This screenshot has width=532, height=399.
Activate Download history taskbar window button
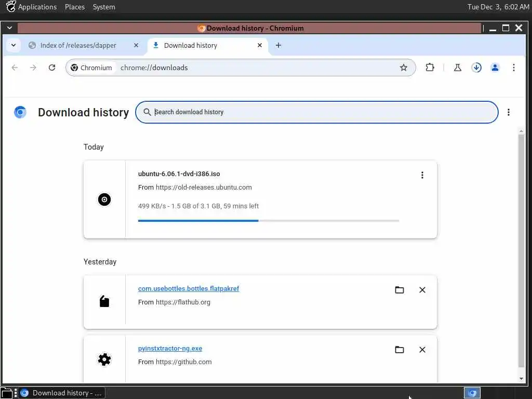pyautogui.click(x=62, y=393)
